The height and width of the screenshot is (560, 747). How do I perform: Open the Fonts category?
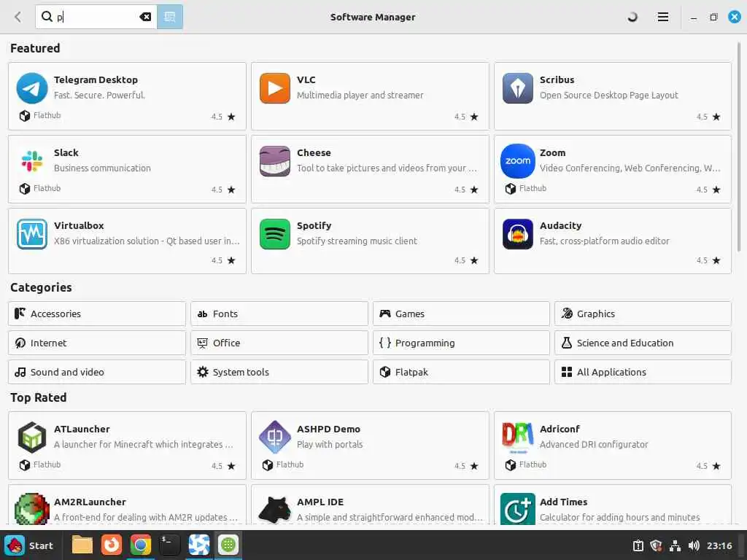pyautogui.click(x=279, y=314)
